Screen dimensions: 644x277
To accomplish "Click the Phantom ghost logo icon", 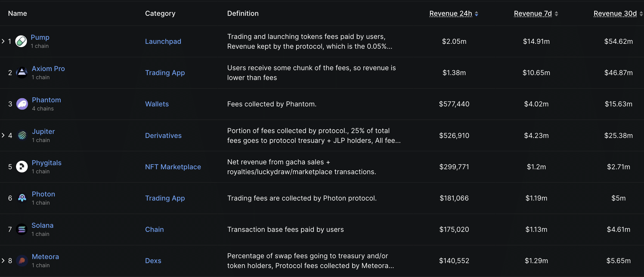I will pos(22,104).
